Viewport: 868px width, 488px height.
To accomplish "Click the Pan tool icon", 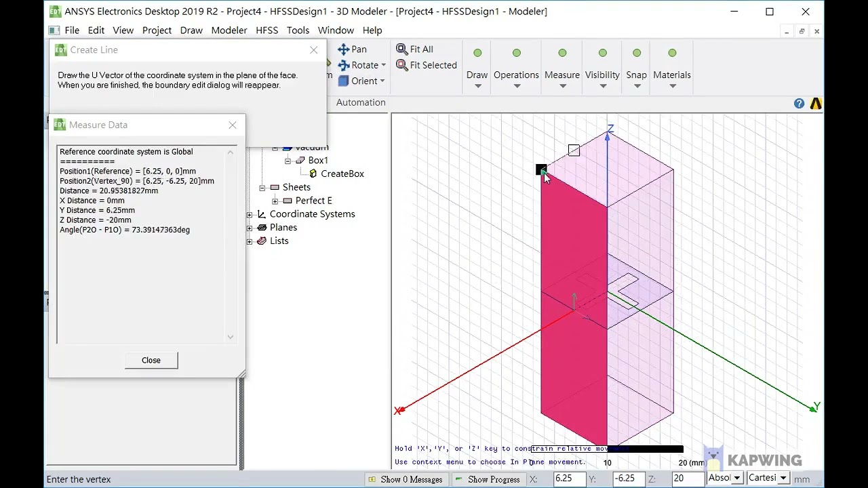I will pos(343,49).
